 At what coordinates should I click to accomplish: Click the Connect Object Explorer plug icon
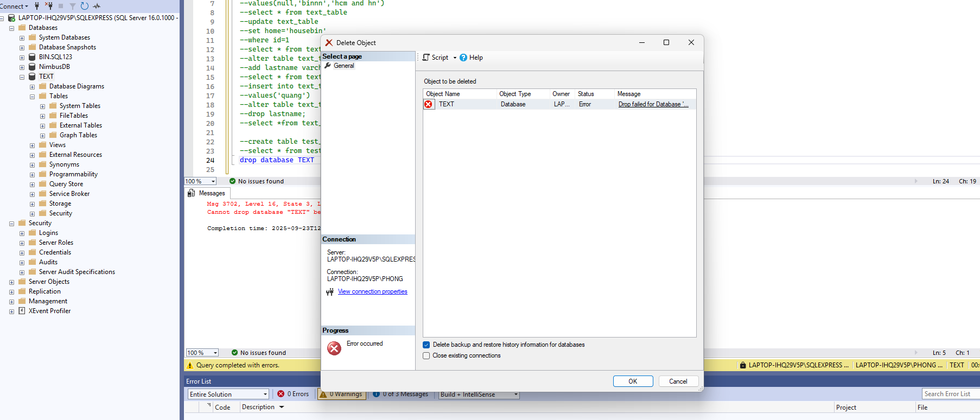(x=37, y=6)
